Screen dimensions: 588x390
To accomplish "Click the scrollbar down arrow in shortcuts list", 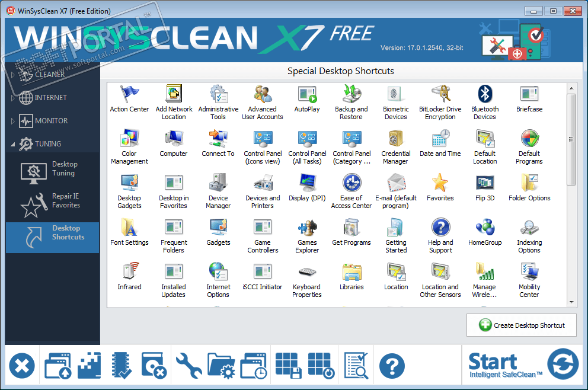I will [571, 302].
